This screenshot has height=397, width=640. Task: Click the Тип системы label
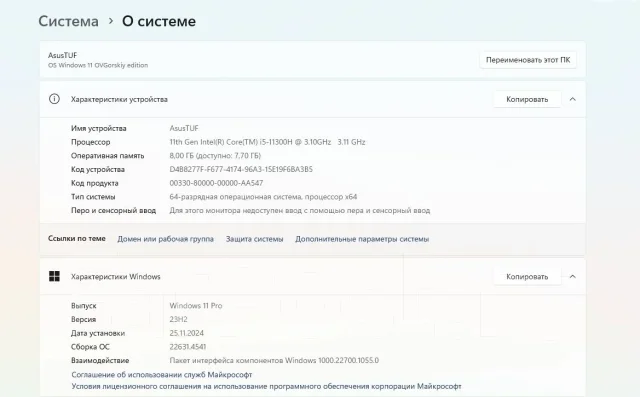coord(93,197)
